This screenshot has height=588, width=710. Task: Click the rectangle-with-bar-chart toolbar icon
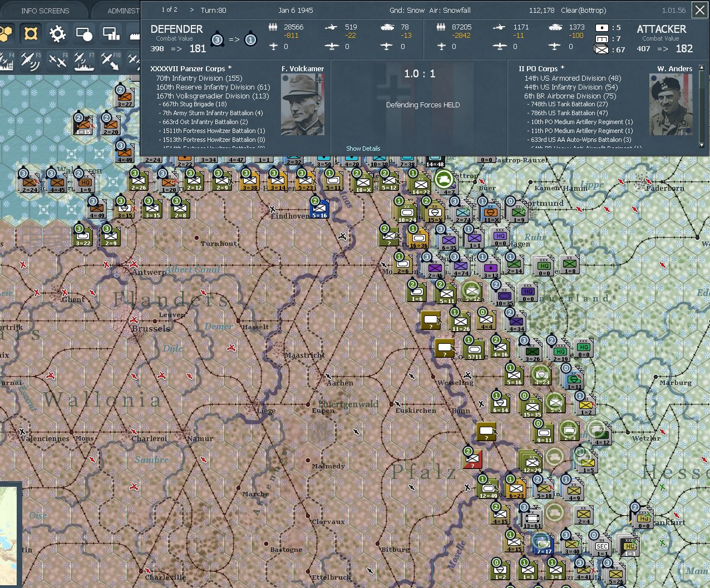[111, 34]
